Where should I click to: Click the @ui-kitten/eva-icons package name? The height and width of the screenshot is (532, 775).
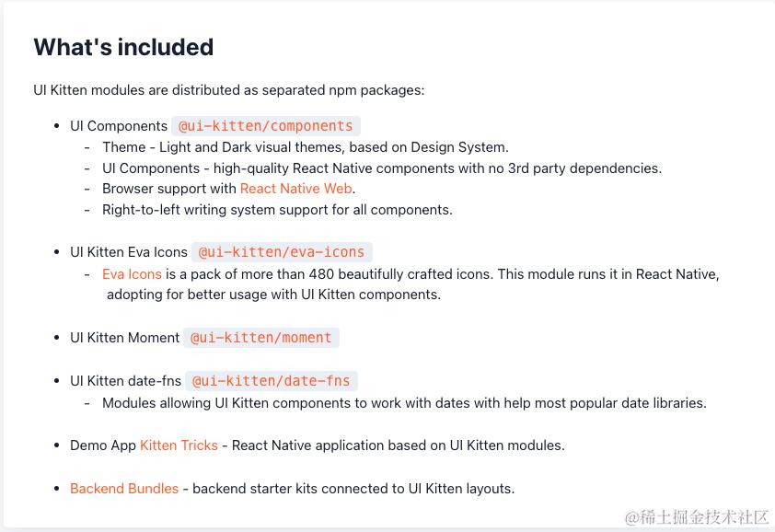pyautogui.click(x=282, y=252)
